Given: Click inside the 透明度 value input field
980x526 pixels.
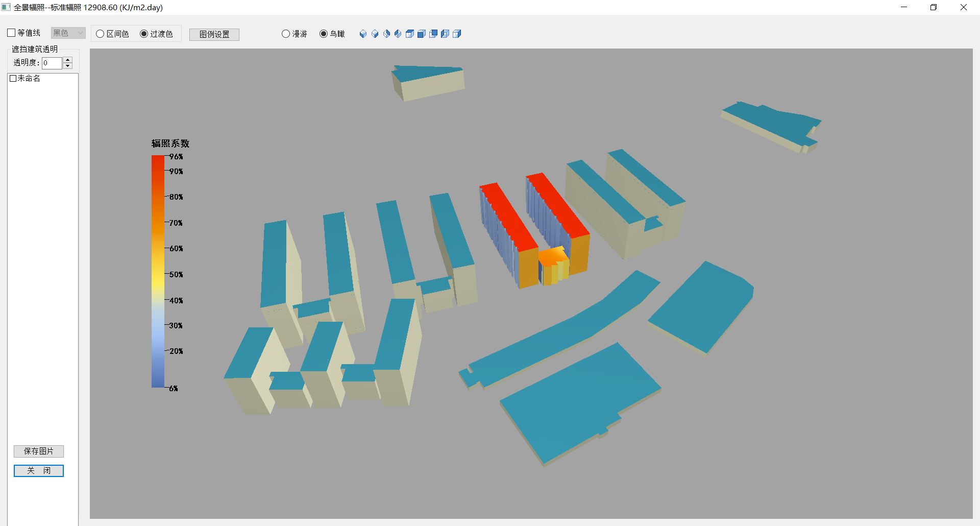Looking at the screenshot, I should [52, 63].
